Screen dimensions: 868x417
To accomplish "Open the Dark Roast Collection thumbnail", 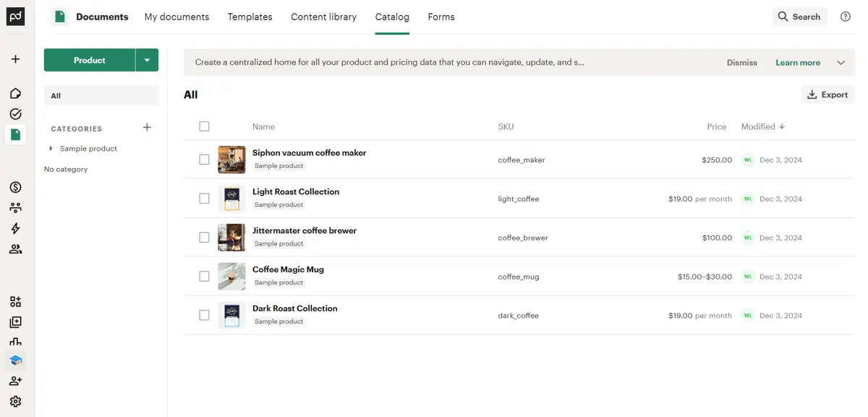I will (231, 316).
